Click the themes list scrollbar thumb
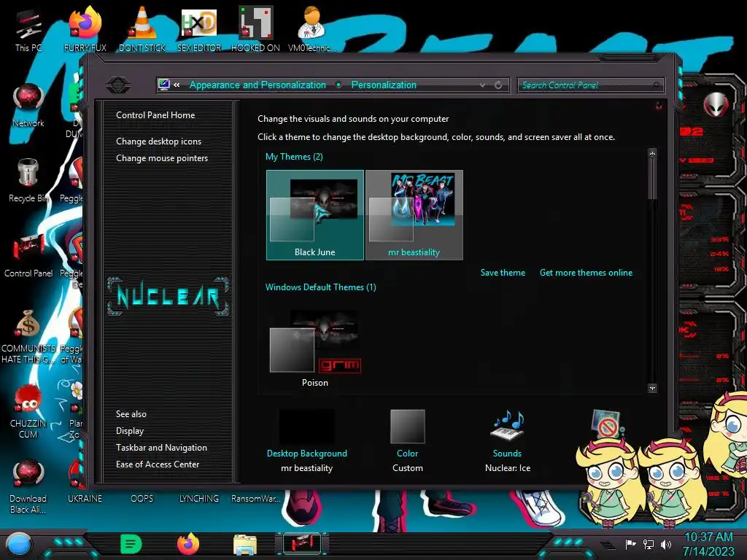The image size is (747, 560). (x=653, y=179)
